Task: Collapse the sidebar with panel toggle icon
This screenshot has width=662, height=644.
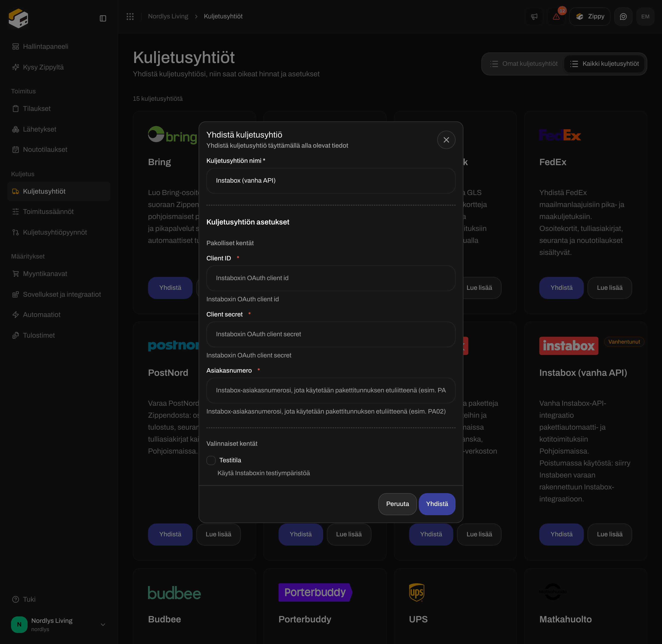Action: [103, 18]
